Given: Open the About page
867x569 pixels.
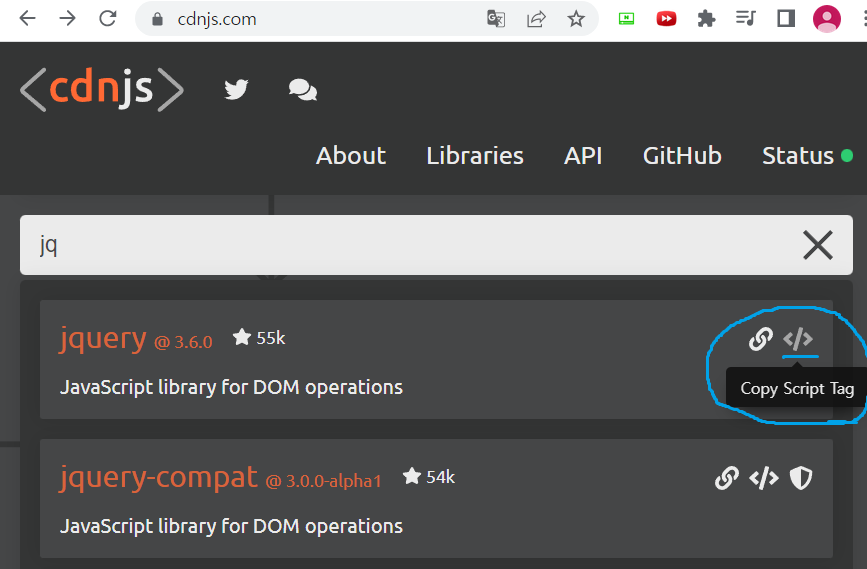Looking at the screenshot, I should click(x=351, y=156).
